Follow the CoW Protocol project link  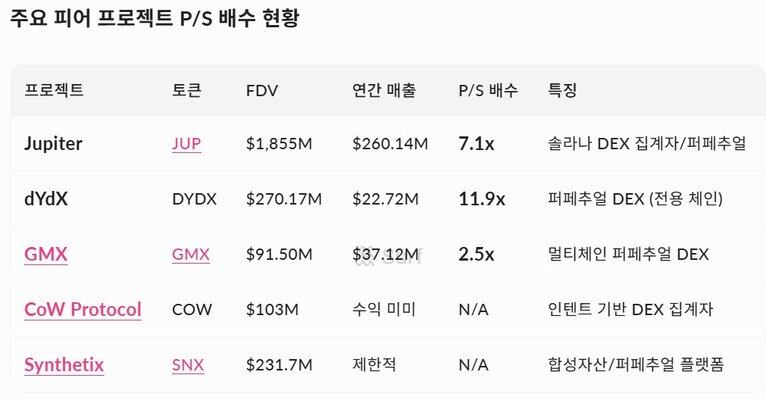(x=82, y=310)
